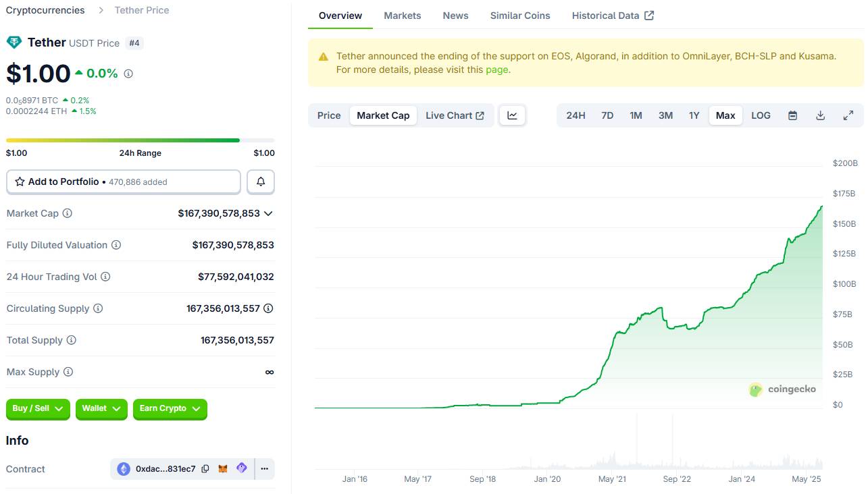
Task: Click the bell alert icon
Action: 261,182
